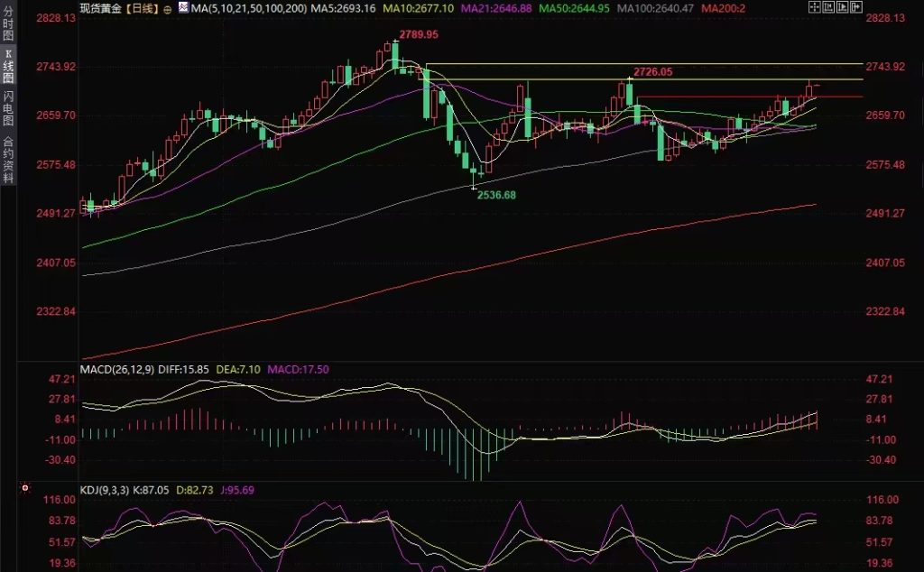Open the 【日线】 period selector

[143, 8]
